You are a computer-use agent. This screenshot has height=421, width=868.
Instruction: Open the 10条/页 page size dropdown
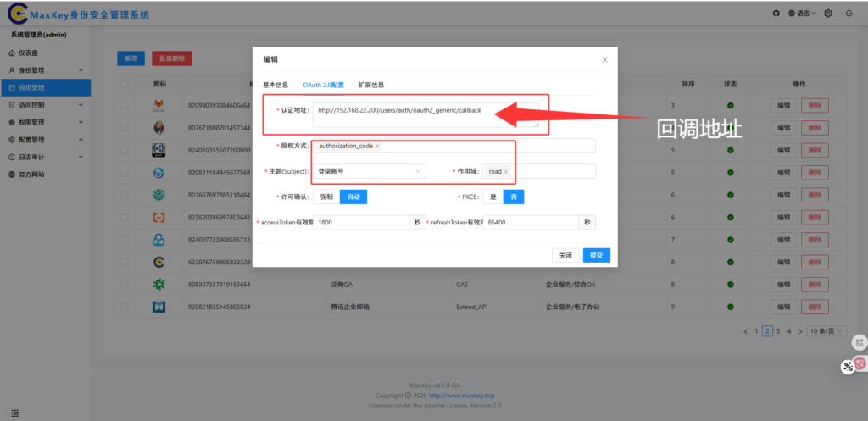[827, 331]
